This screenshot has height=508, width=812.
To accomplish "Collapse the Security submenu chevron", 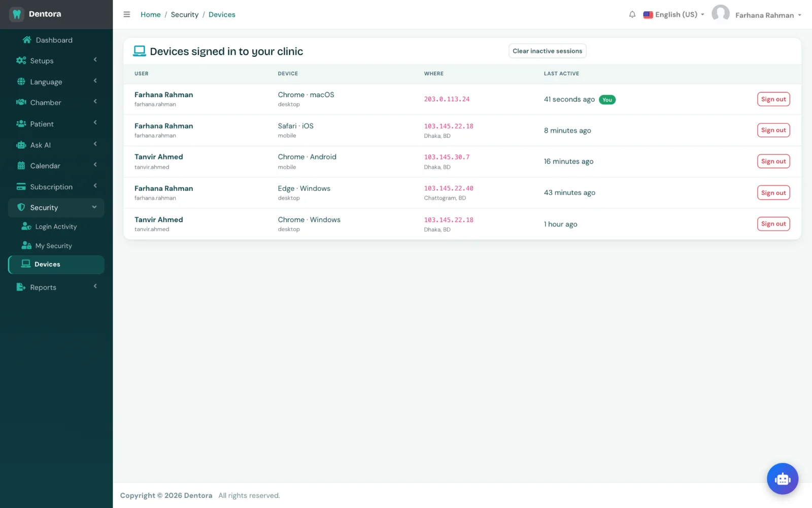I will click(x=94, y=207).
